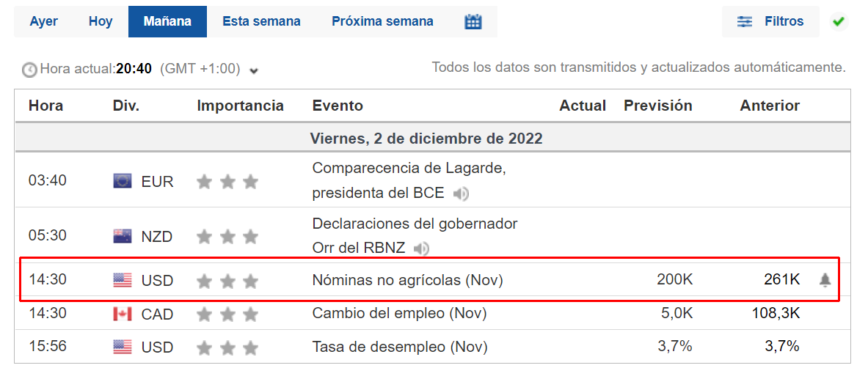
Task: Click the clock icon beside Hora actual
Action: click(29, 70)
